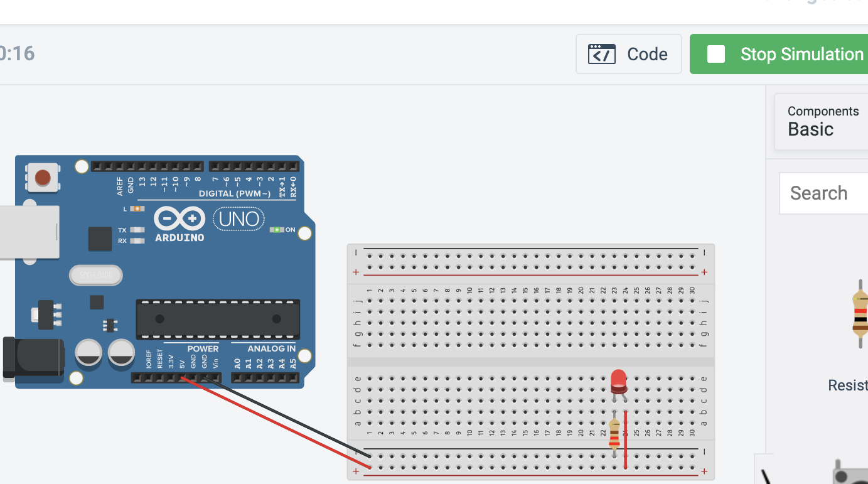868x484 pixels.
Task: Click the left electrolytic capacitor
Action: (x=89, y=353)
